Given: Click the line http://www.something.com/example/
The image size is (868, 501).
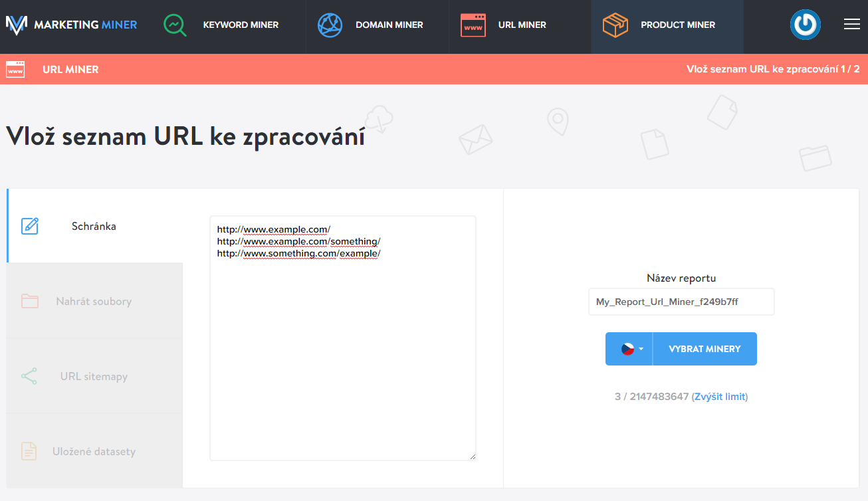Looking at the screenshot, I should pos(299,253).
